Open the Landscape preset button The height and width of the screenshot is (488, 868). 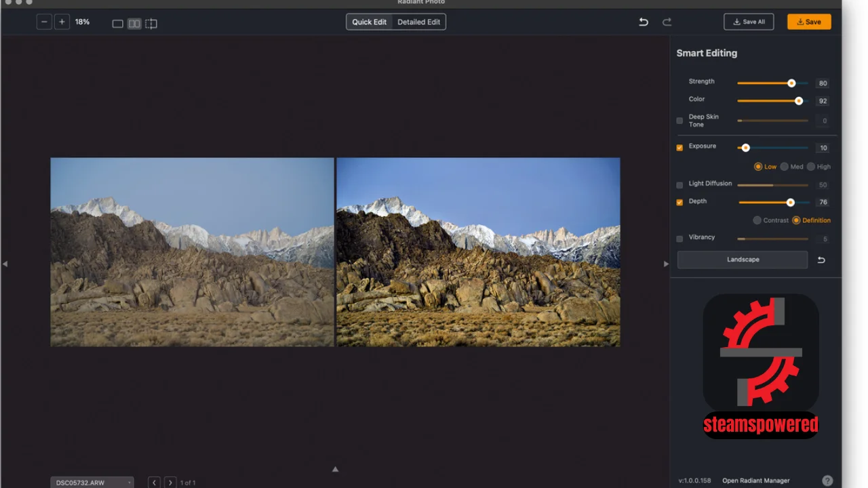click(743, 260)
